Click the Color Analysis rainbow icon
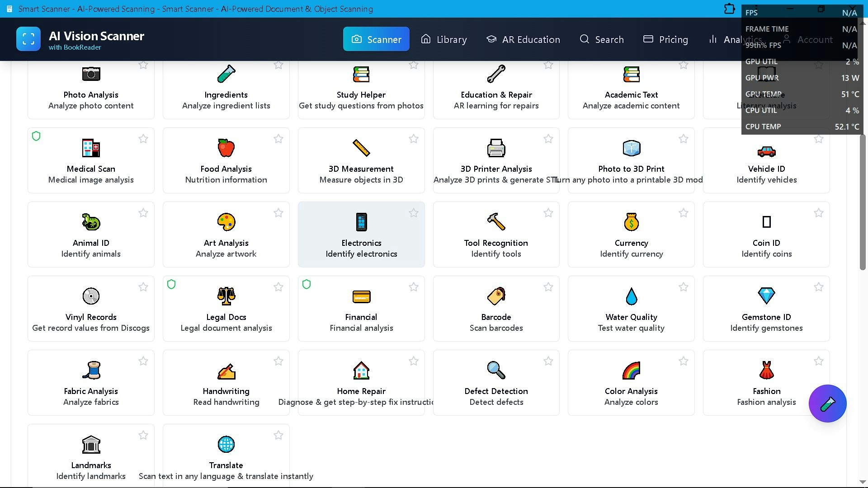Screen dimensions: 868x488 [x=631, y=370]
